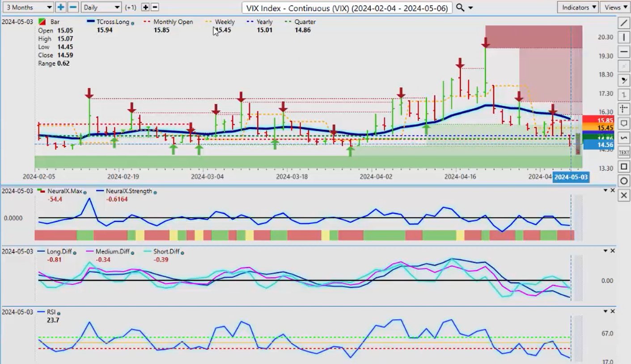
Task: Select the stepped retracement tool in drawing toolbar
Action: tap(624, 95)
